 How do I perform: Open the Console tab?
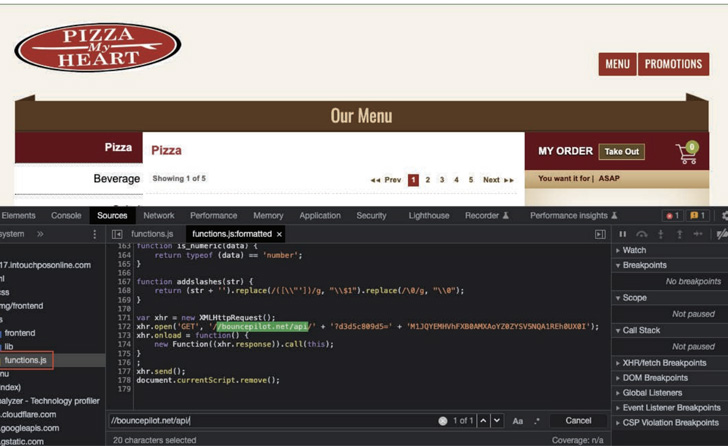point(66,215)
